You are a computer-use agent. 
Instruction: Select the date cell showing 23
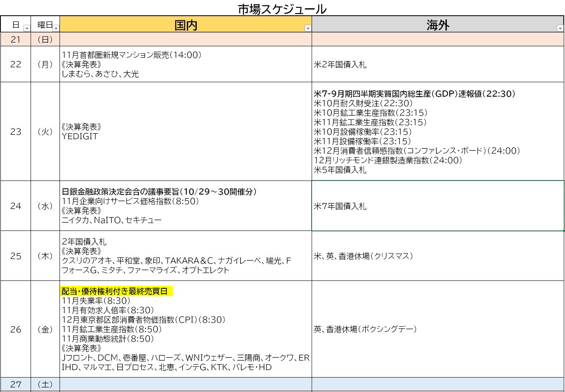[16, 132]
